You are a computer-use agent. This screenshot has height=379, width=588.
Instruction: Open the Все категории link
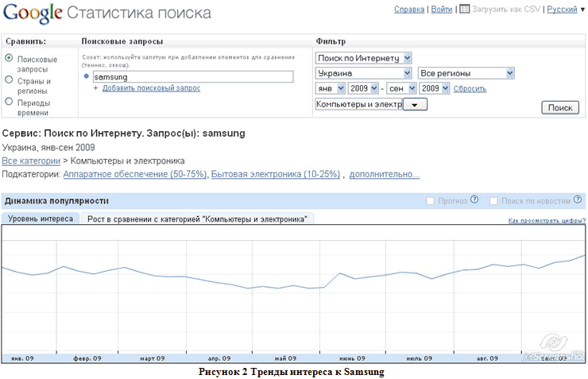(x=31, y=160)
